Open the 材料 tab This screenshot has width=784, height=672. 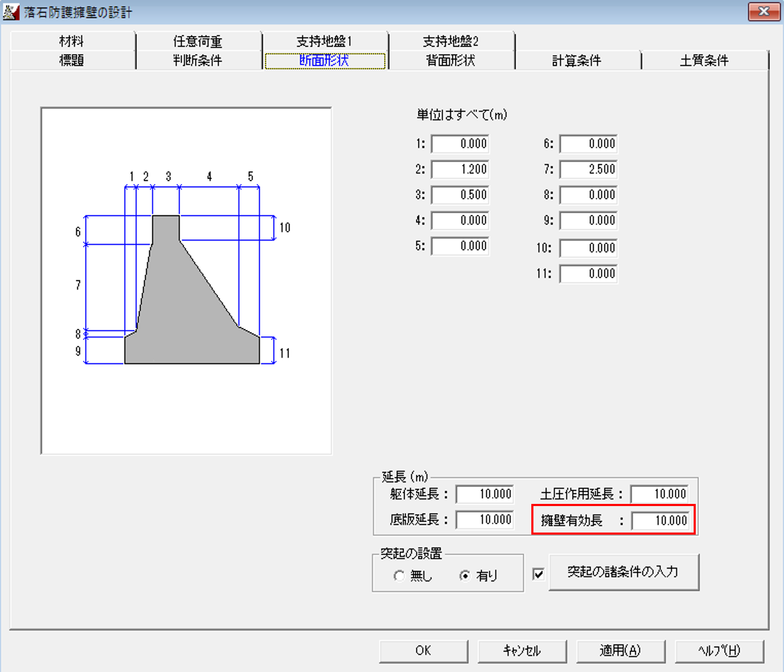[71, 41]
